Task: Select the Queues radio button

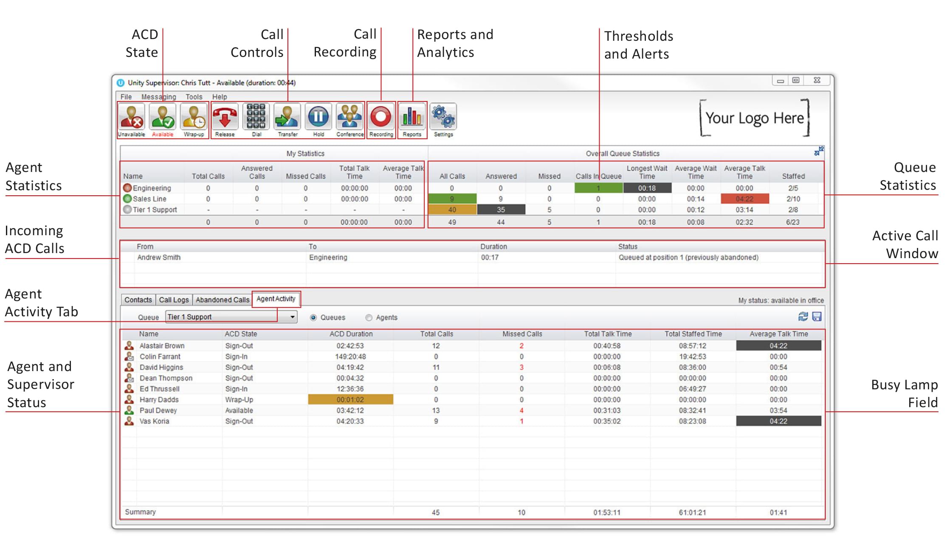Action: tap(313, 318)
